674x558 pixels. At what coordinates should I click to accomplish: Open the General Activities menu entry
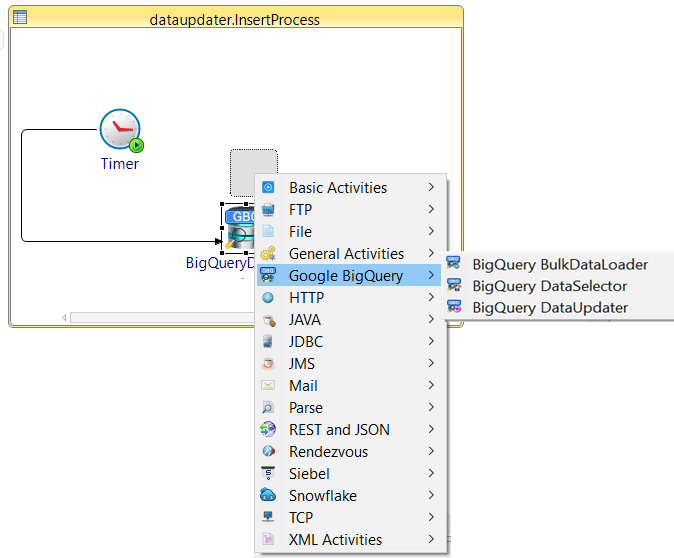346,254
